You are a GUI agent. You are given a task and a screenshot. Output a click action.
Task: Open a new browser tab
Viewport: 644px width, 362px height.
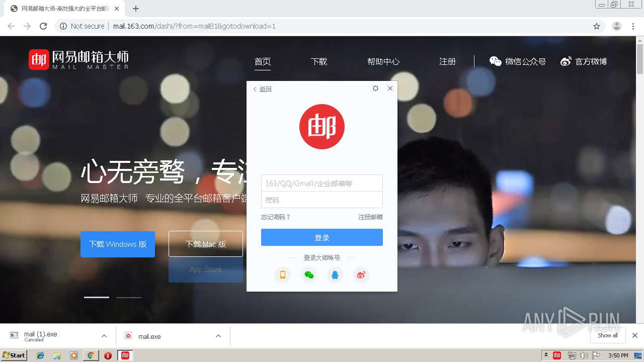point(136,9)
